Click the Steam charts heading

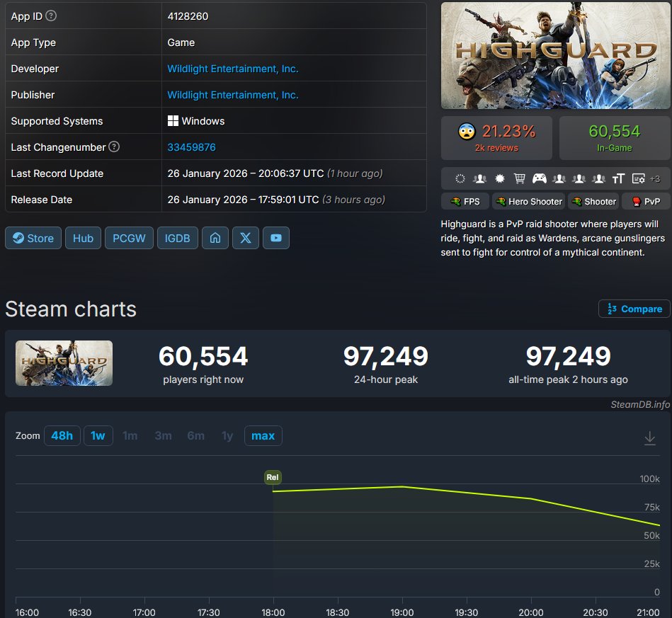71,309
